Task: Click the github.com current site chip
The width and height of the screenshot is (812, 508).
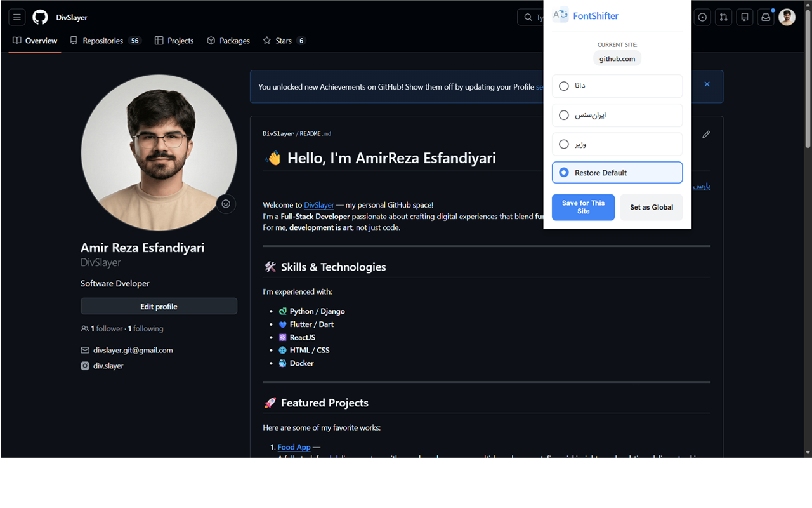Action: (617, 58)
